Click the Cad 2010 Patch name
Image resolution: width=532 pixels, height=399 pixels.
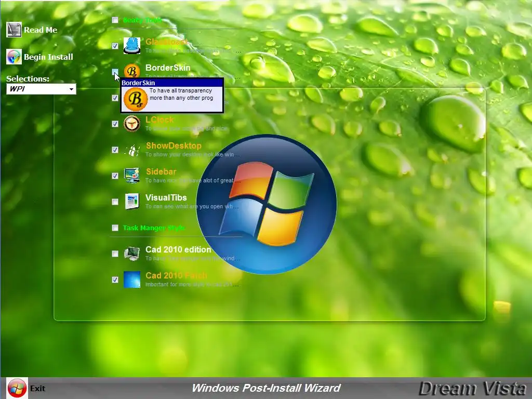(177, 275)
